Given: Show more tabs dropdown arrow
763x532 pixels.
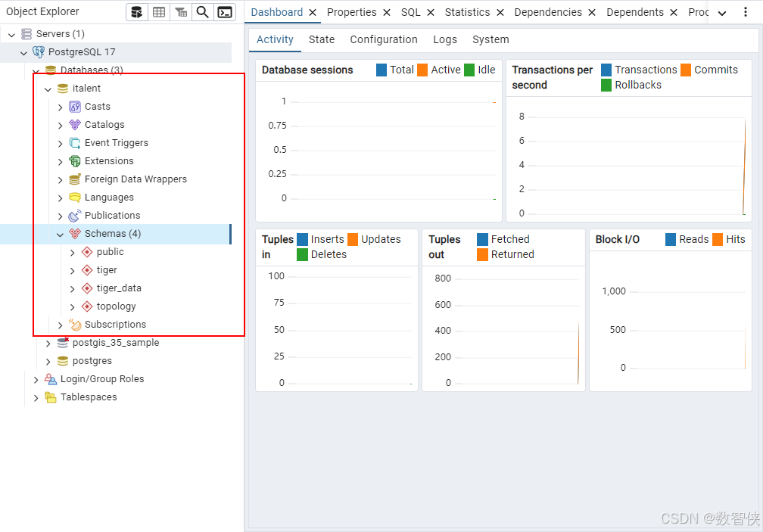Looking at the screenshot, I should click(722, 13).
